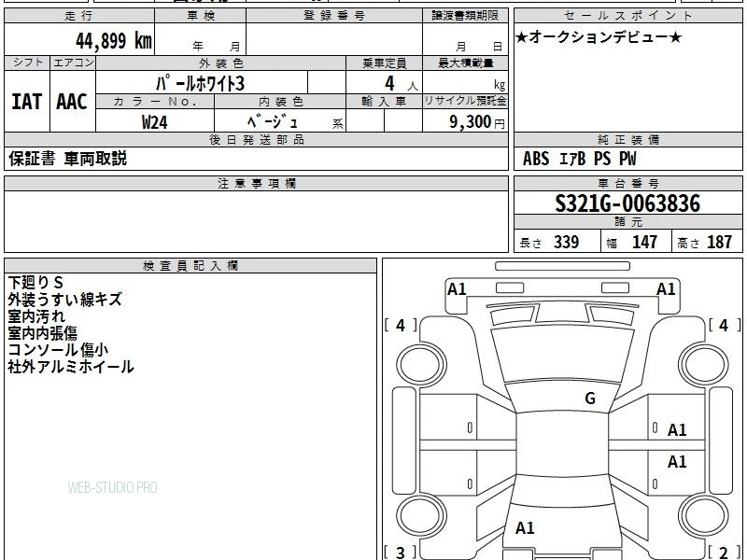Select the IAT shift value

[x=27, y=102]
